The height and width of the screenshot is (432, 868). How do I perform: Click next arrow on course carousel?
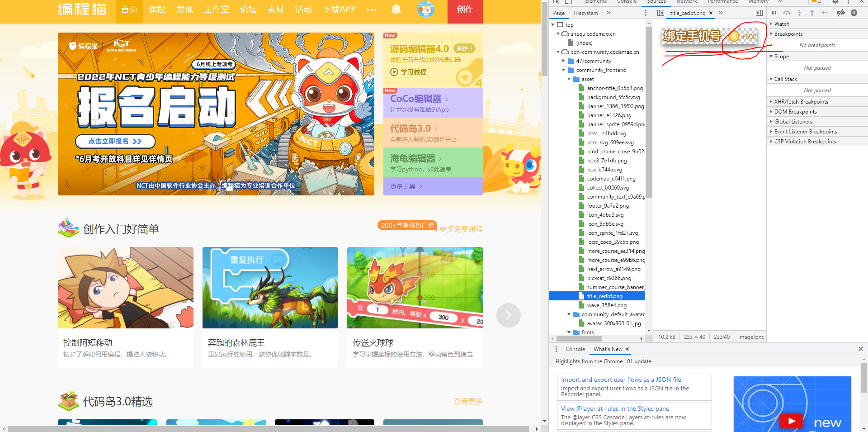pyautogui.click(x=508, y=315)
